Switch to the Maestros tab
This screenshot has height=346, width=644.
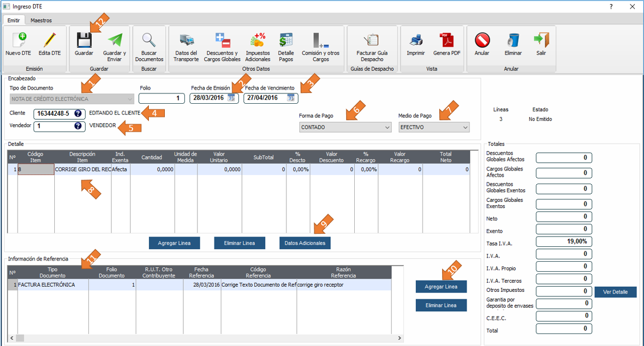click(x=41, y=20)
